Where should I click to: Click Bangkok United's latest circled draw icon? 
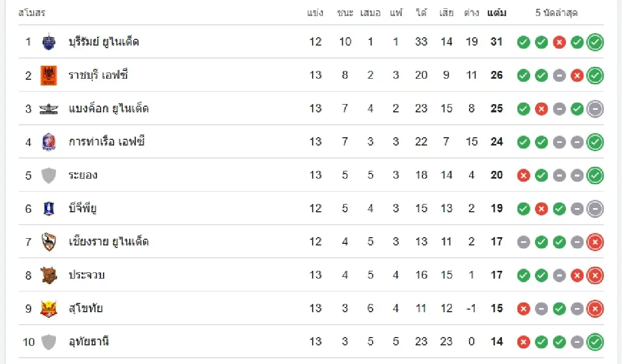coord(595,109)
